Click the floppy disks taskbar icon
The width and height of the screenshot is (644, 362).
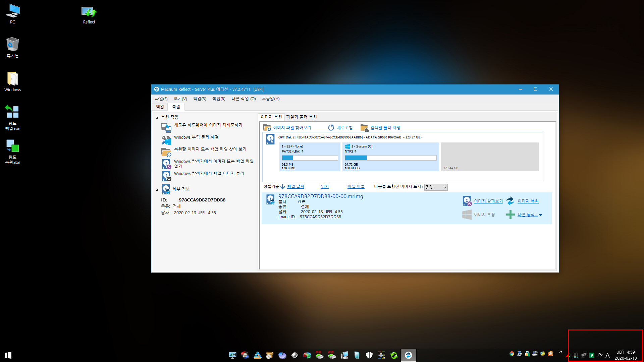coord(294,355)
